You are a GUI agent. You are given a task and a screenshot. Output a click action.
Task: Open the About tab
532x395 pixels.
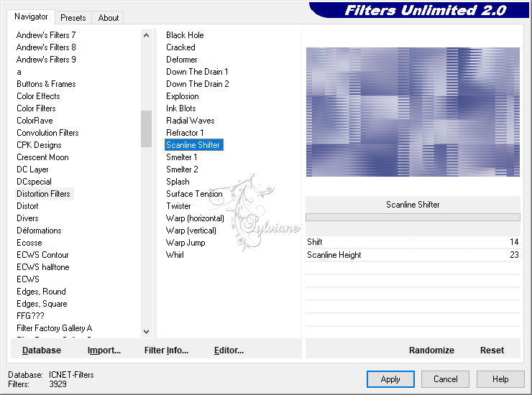109,18
